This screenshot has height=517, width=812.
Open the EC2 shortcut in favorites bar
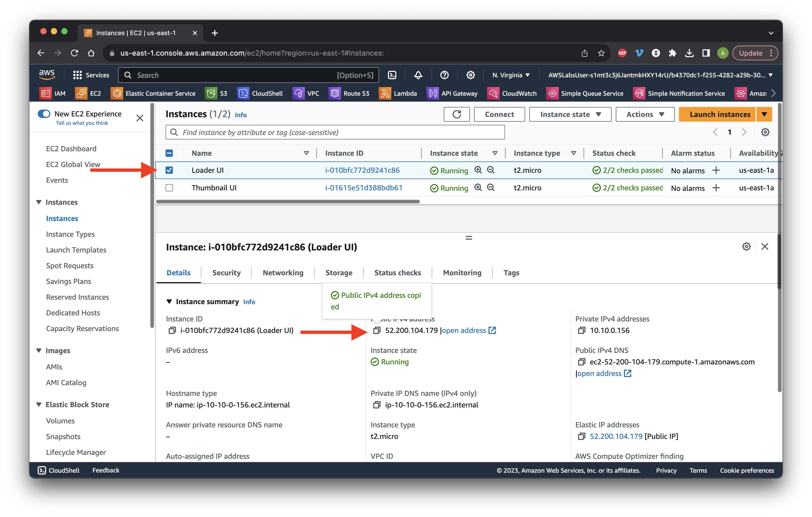tap(88, 94)
